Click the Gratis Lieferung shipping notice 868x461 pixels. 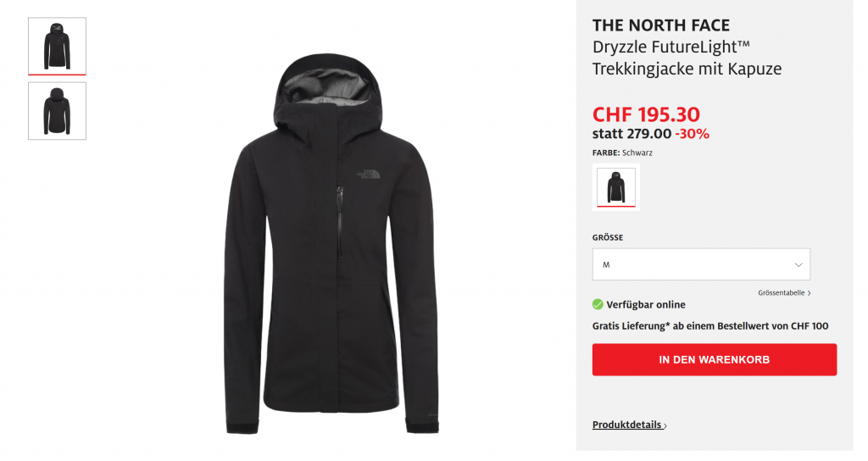click(710, 326)
